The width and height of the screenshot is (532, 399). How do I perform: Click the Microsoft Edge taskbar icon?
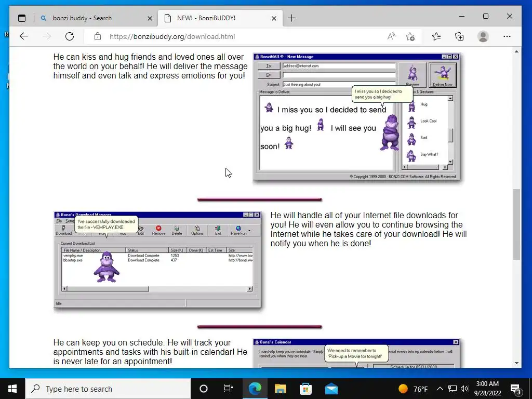pos(255,389)
